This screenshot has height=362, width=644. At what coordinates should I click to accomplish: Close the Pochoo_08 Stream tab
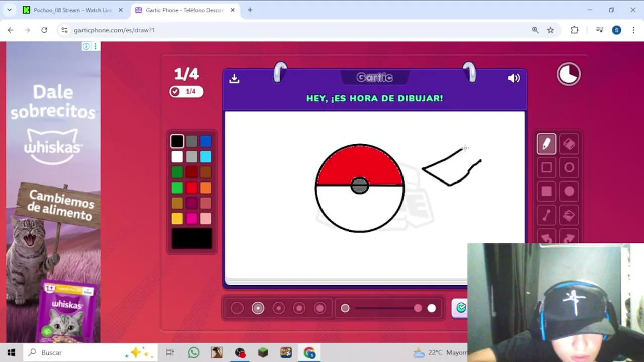120,10
